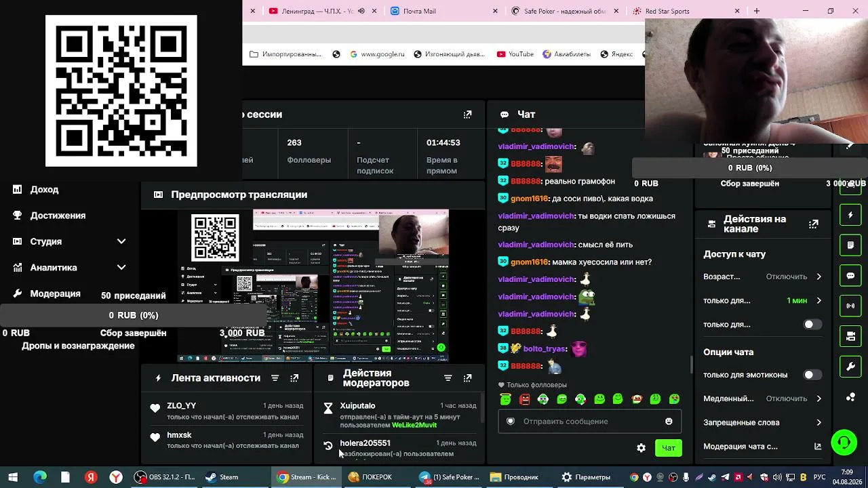Open chat settings gear icon

[x=641, y=448]
